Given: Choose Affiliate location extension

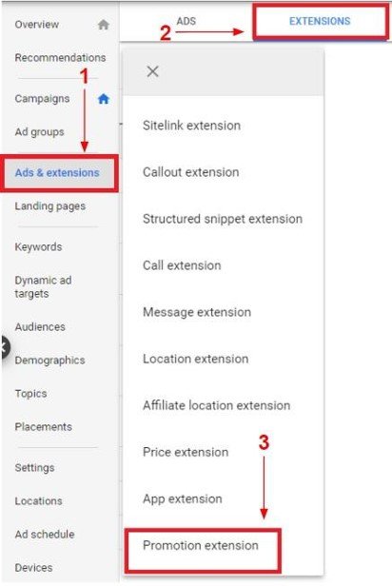Looking at the screenshot, I should [216, 406].
